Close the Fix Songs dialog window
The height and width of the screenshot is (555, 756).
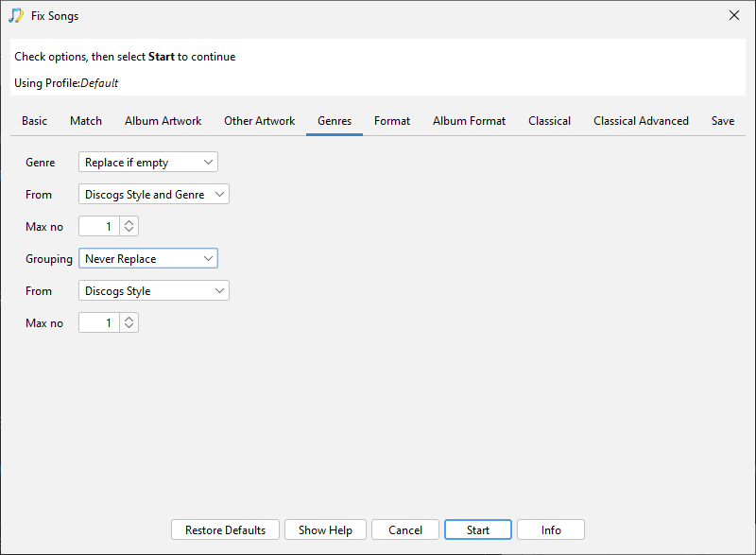point(734,15)
